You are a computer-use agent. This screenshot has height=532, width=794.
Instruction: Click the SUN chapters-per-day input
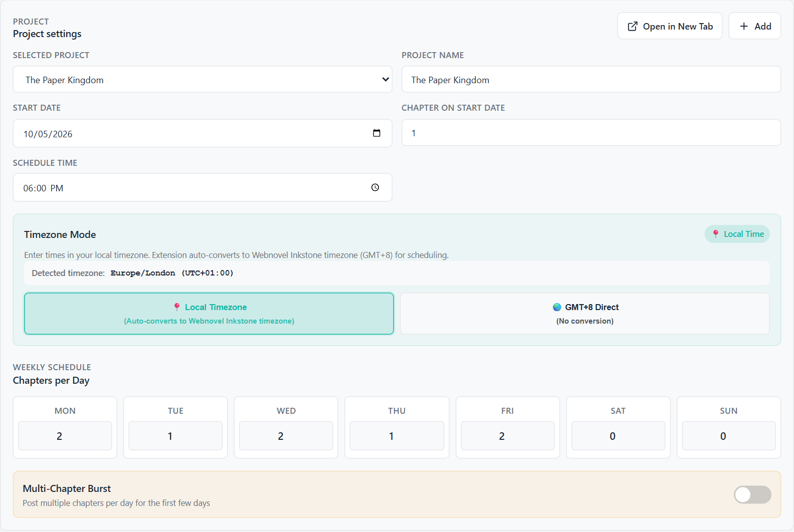pyautogui.click(x=729, y=436)
